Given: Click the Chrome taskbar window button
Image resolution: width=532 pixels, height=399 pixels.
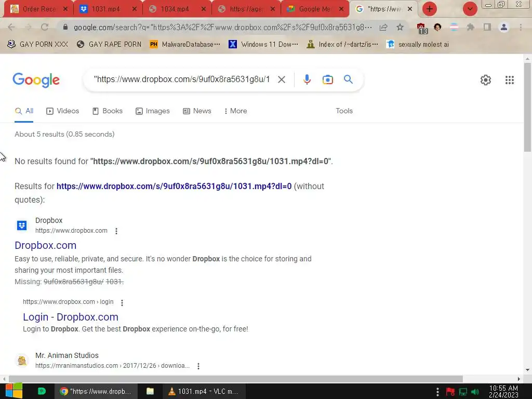Looking at the screenshot, I should point(96,391).
